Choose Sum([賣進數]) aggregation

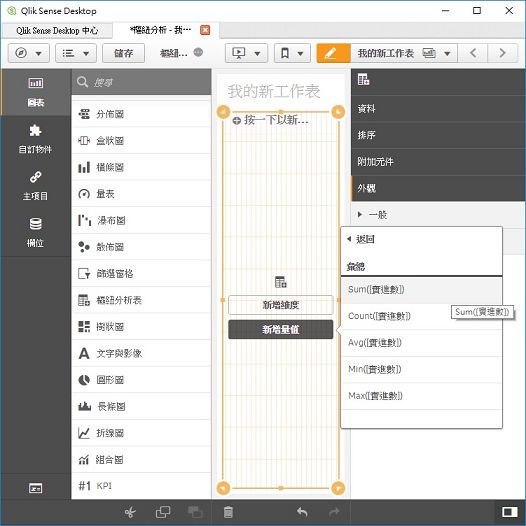point(421,290)
